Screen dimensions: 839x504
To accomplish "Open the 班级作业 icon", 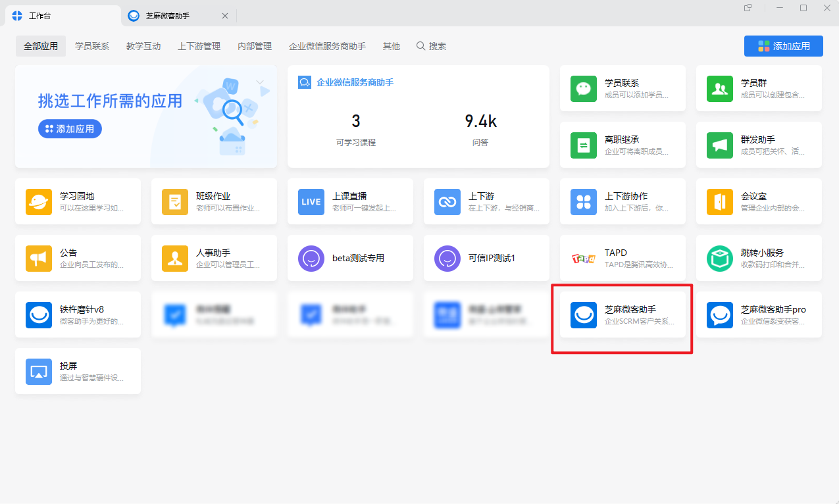I will (175, 201).
